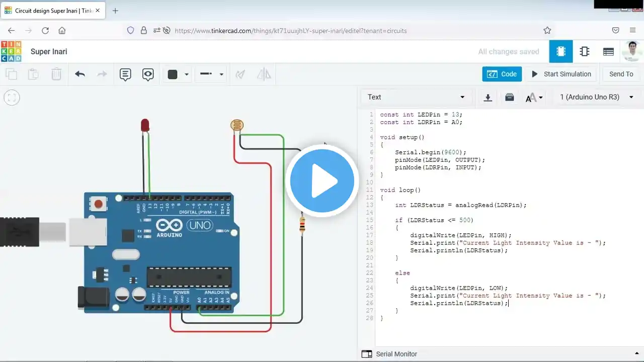Click code line 'void loop()'
Viewport: 644px width, 362px height.
400,190
